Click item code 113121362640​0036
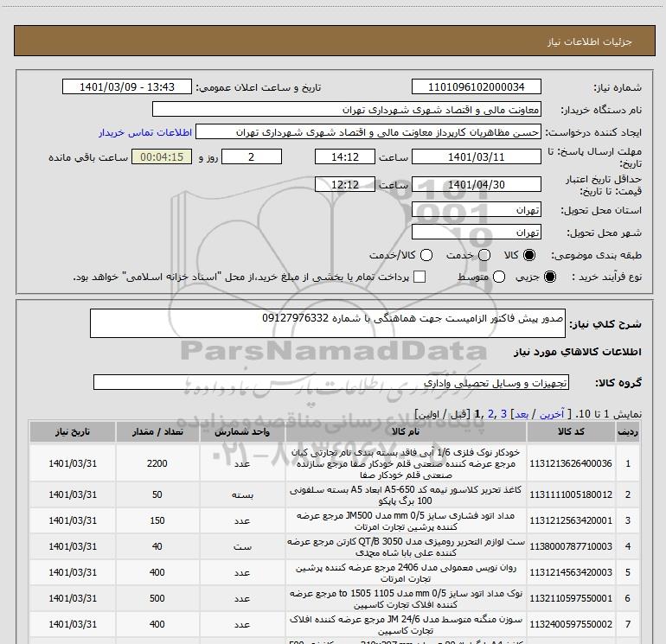The height and width of the screenshot is (644, 666). [x=571, y=463]
